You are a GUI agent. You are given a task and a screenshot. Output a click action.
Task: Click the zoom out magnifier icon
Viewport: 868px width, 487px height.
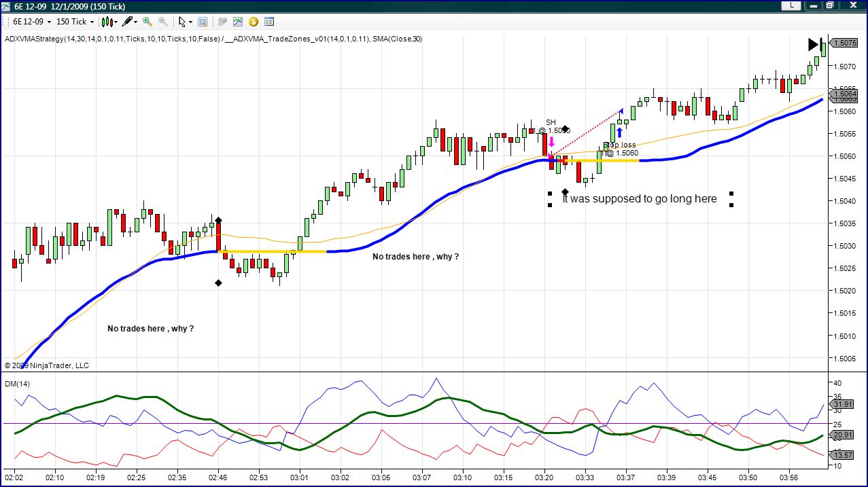tap(163, 22)
